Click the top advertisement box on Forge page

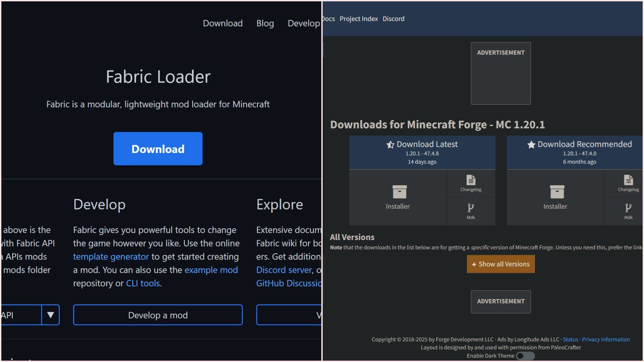tap(501, 73)
